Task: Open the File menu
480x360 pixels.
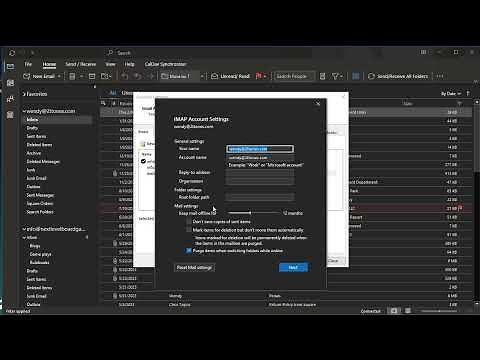Action: tap(28, 64)
